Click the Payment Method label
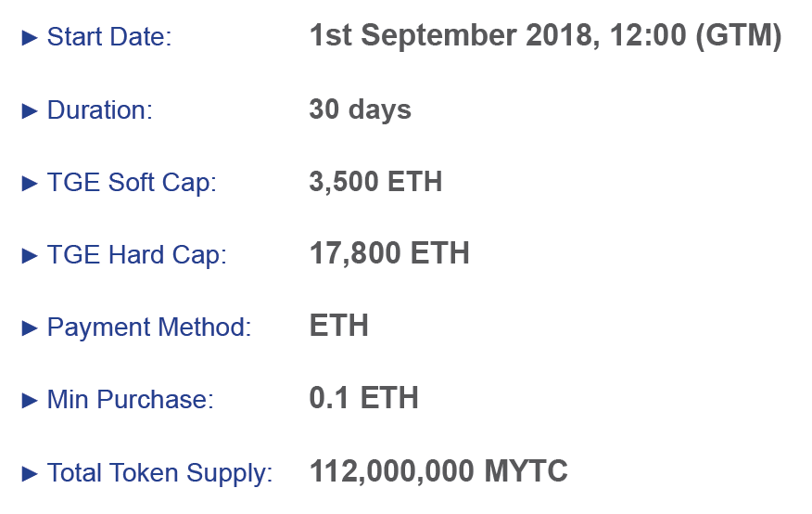Screen dimensions: 812x514 (148, 328)
